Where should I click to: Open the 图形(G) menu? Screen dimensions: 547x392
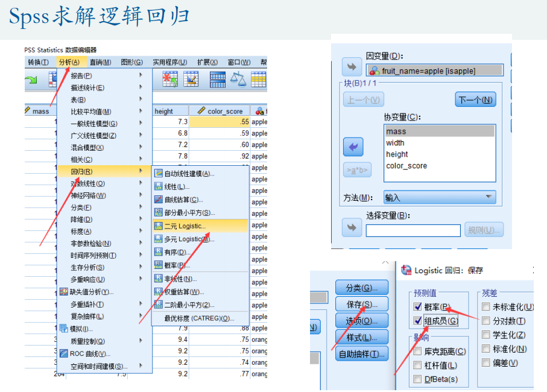point(132,62)
